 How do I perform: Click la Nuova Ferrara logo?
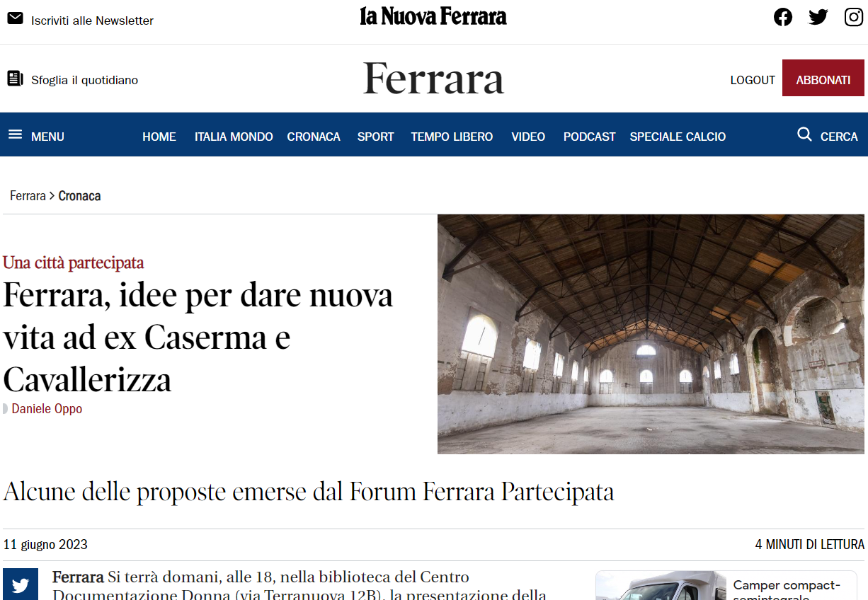(x=433, y=16)
